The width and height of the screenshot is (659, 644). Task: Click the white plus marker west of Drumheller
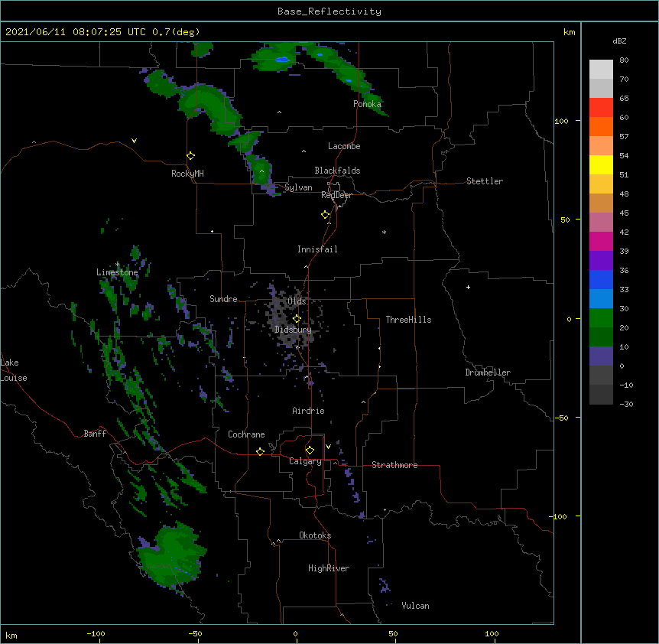[468, 287]
